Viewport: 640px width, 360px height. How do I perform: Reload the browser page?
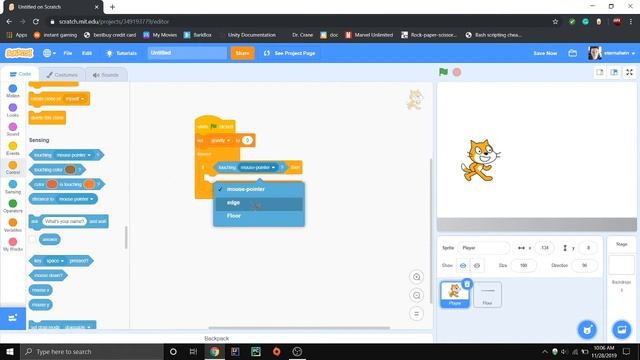[36, 22]
